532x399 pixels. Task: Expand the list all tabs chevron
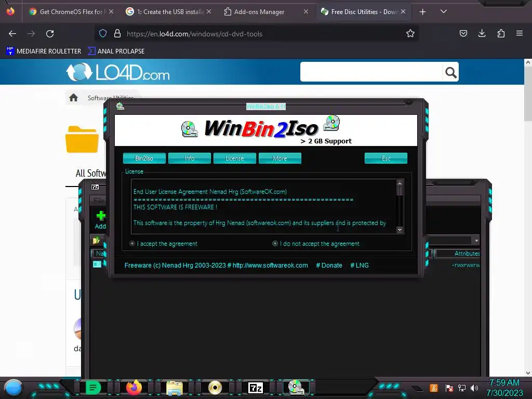(x=444, y=11)
